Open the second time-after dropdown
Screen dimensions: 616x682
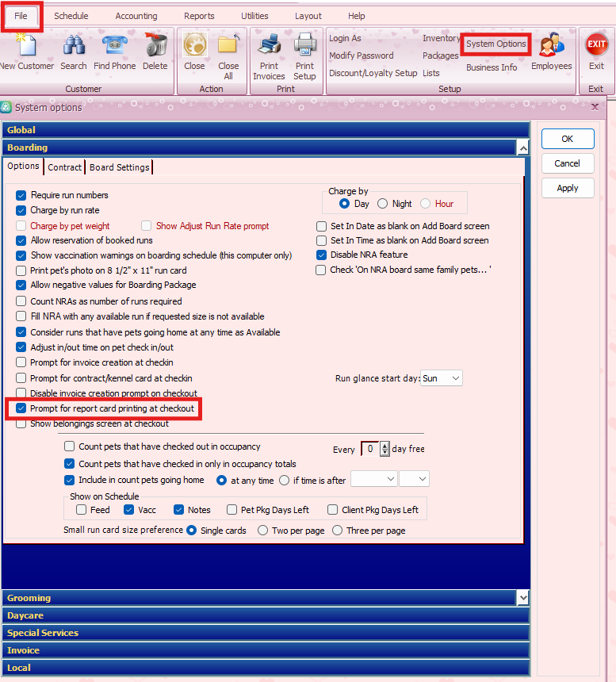click(414, 479)
